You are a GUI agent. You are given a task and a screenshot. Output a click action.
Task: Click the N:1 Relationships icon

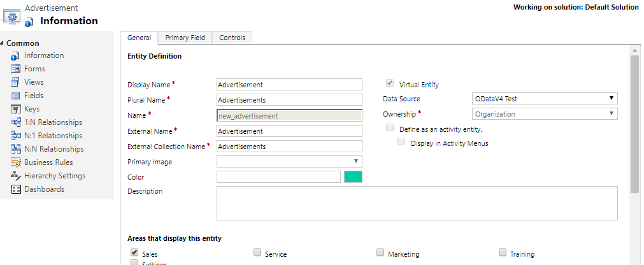[16, 136]
